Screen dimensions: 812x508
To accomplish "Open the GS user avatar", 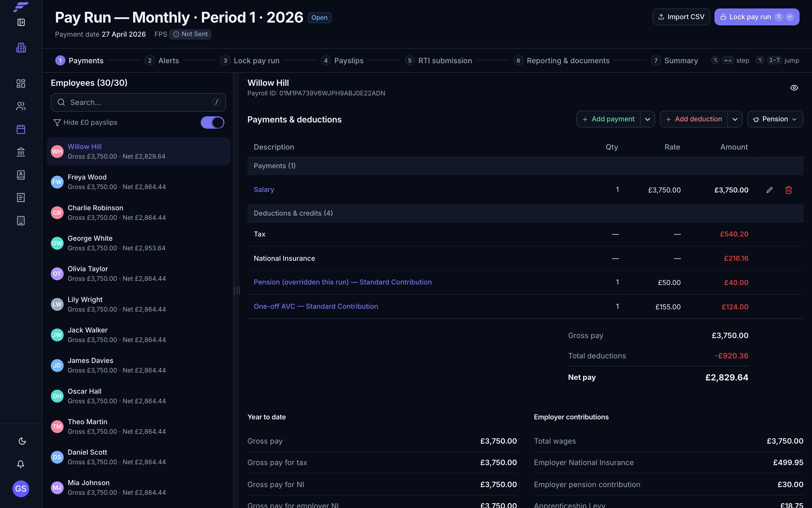I will point(21,489).
